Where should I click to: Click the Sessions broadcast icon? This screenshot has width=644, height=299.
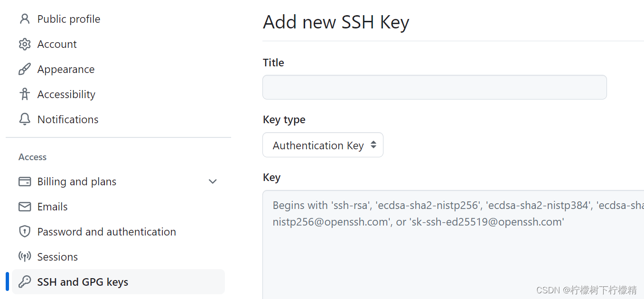[24, 257]
